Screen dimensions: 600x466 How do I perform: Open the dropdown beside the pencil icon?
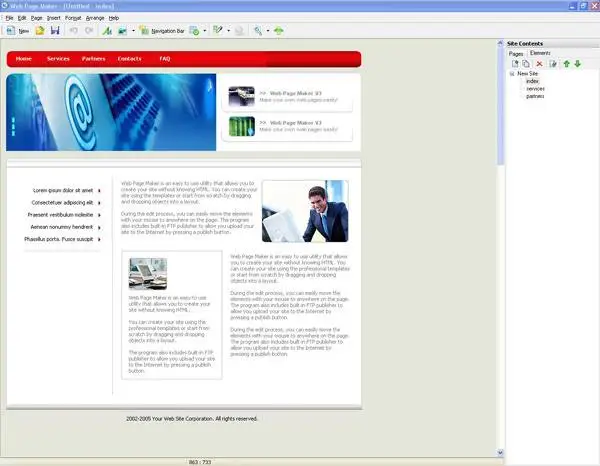pos(228,31)
